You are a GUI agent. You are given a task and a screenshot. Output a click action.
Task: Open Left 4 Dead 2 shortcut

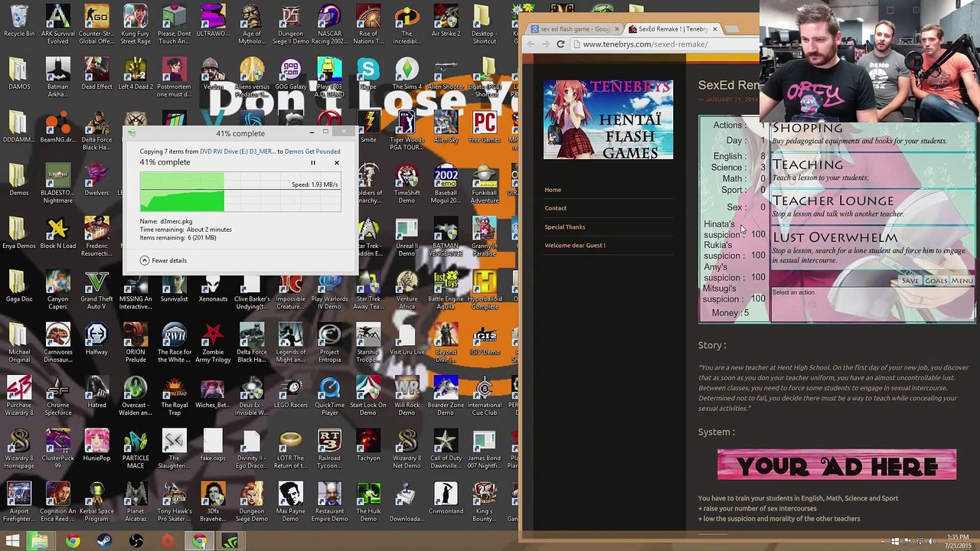pos(136,74)
